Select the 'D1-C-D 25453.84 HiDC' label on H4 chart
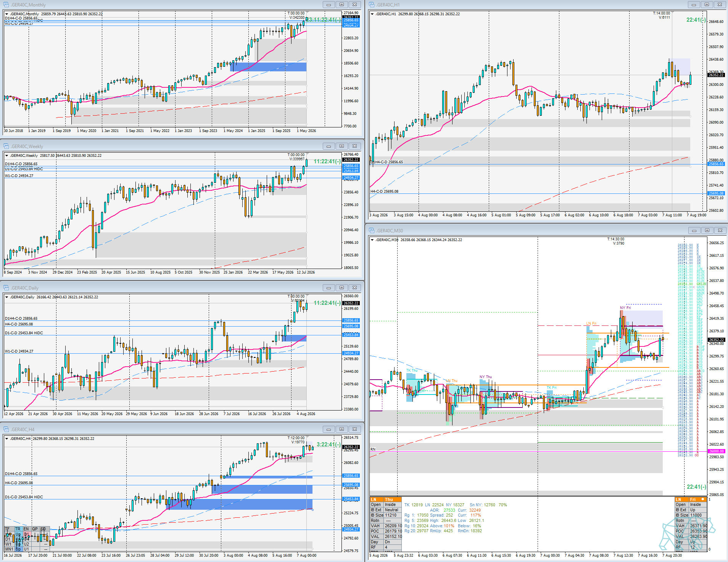The image size is (728, 562). (24, 497)
